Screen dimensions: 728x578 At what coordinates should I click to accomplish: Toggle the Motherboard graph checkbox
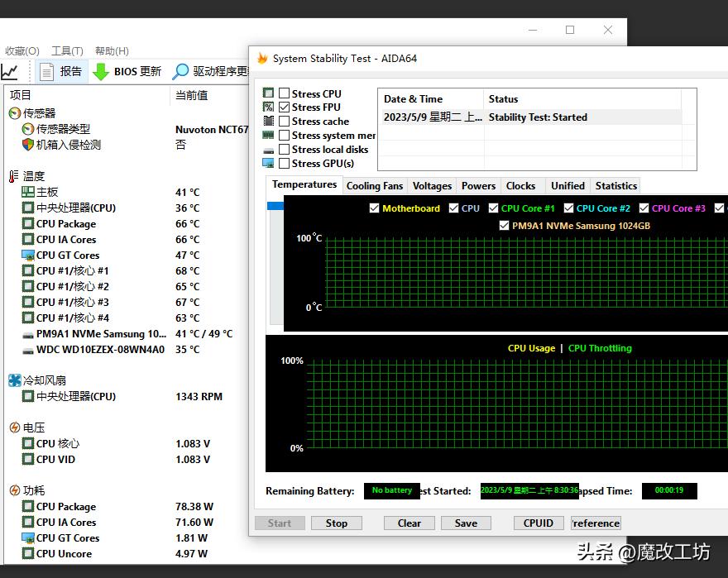click(x=374, y=208)
